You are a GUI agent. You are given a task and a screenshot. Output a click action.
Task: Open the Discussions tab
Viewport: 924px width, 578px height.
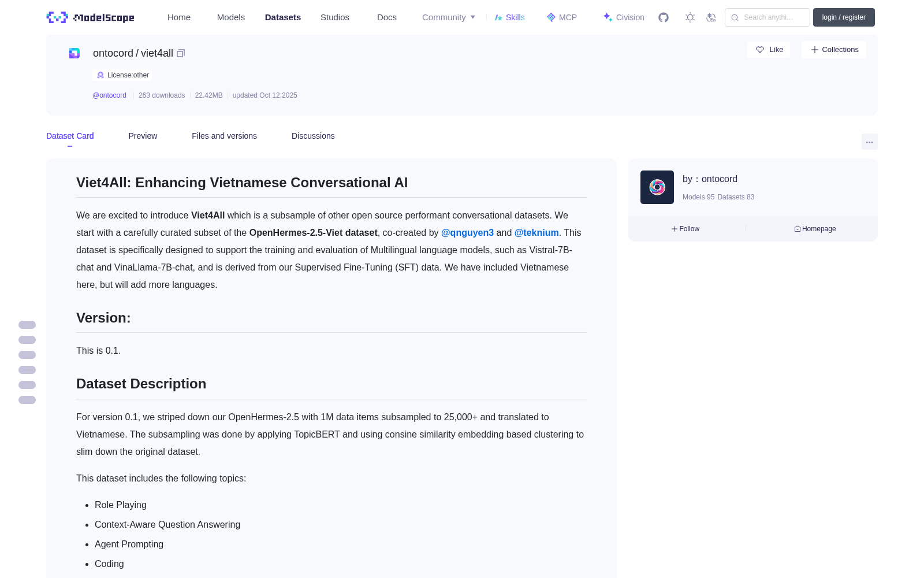[313, 136]
